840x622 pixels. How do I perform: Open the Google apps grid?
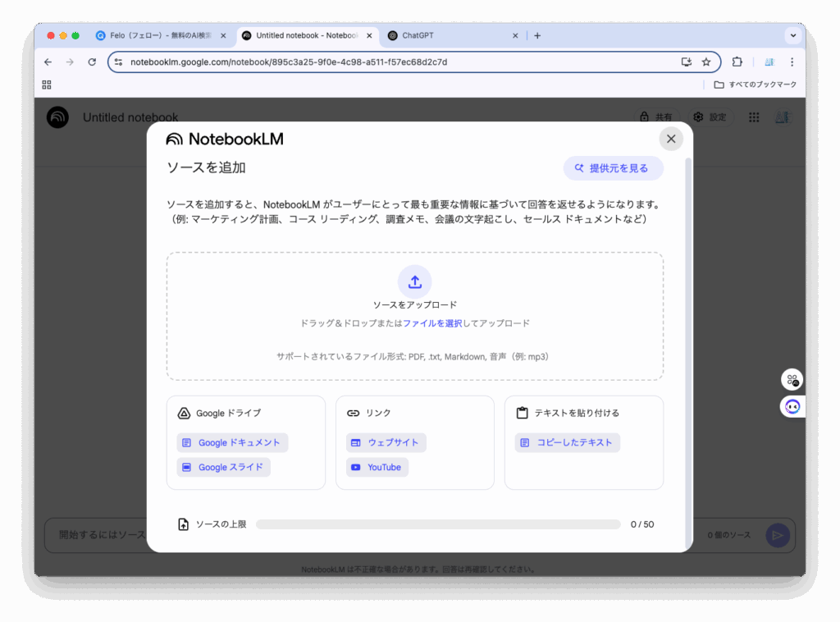pyautogui.click(x=755, y=117)
